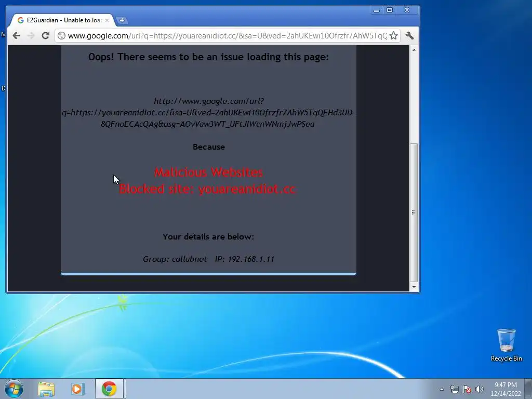The height and width of the screenshot is (399, 532).
Task: Click the 'IP: 192.168.1.11' text
Action: 245,259
